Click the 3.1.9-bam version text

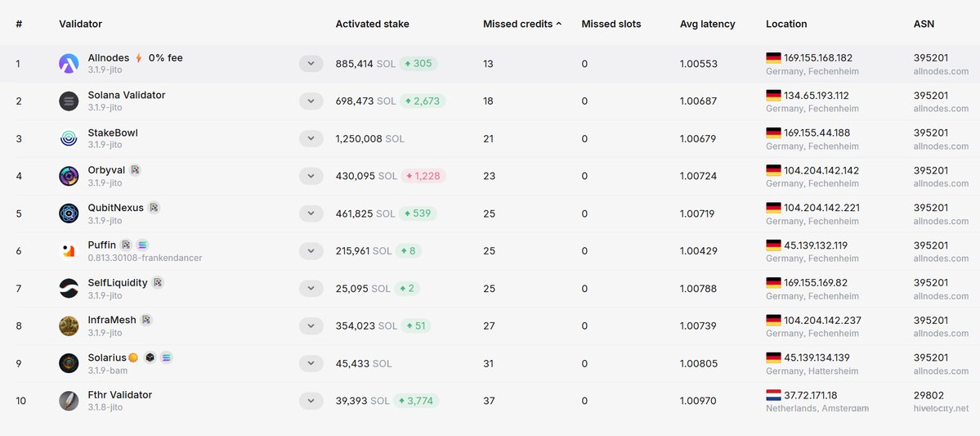pyautogui.click(x=108, y=371)
